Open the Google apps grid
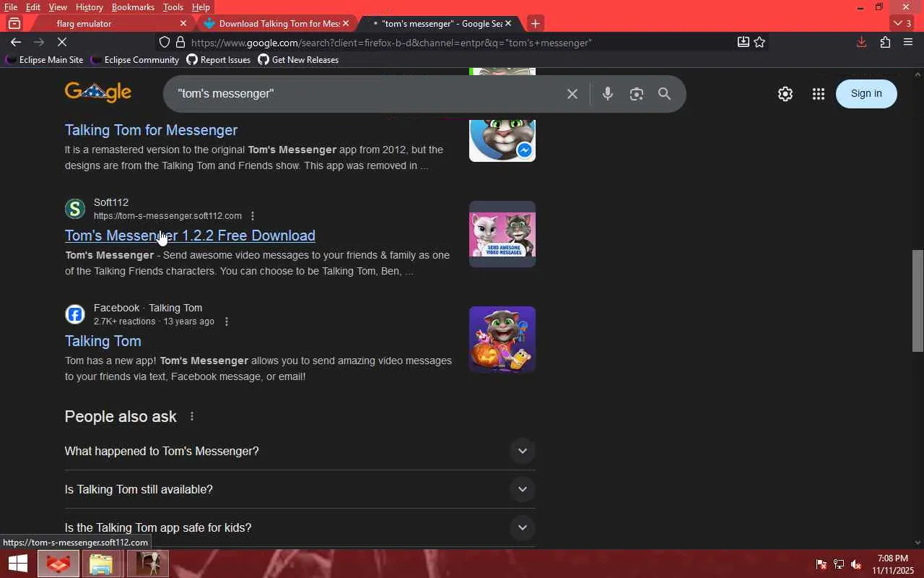The image size is (924, 578). pos(818,94)
